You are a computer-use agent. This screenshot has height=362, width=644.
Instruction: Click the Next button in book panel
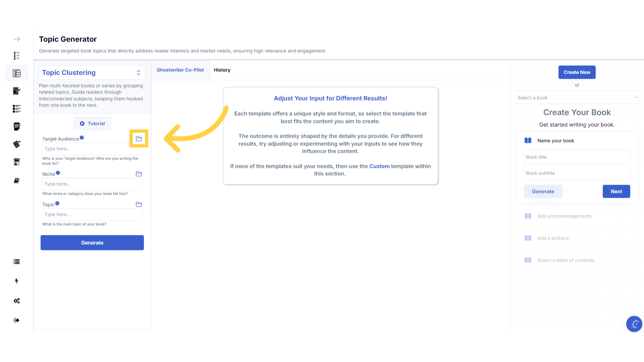(x=616, y=191)
